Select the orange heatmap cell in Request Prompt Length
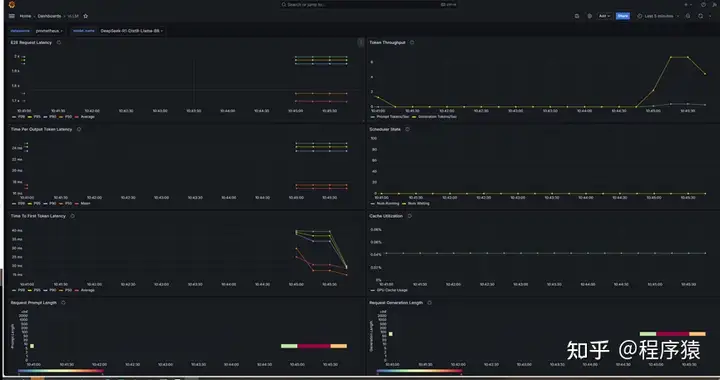 339,346
